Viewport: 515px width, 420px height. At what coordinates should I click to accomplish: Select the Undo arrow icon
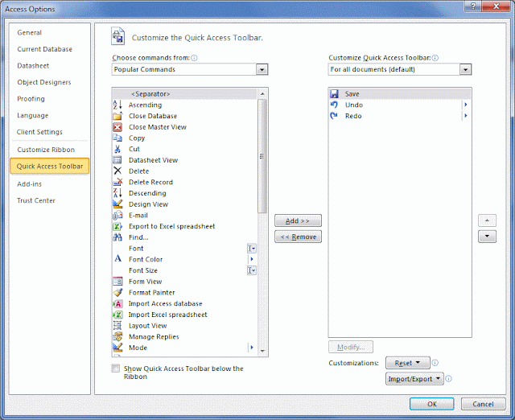pos(335,105)
